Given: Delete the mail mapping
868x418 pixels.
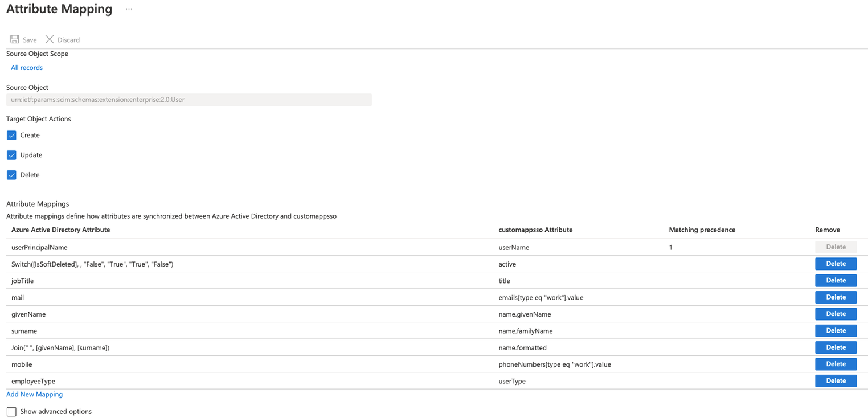Looking at the screenshot, I should pyautogui.click(x=836, y=297).
